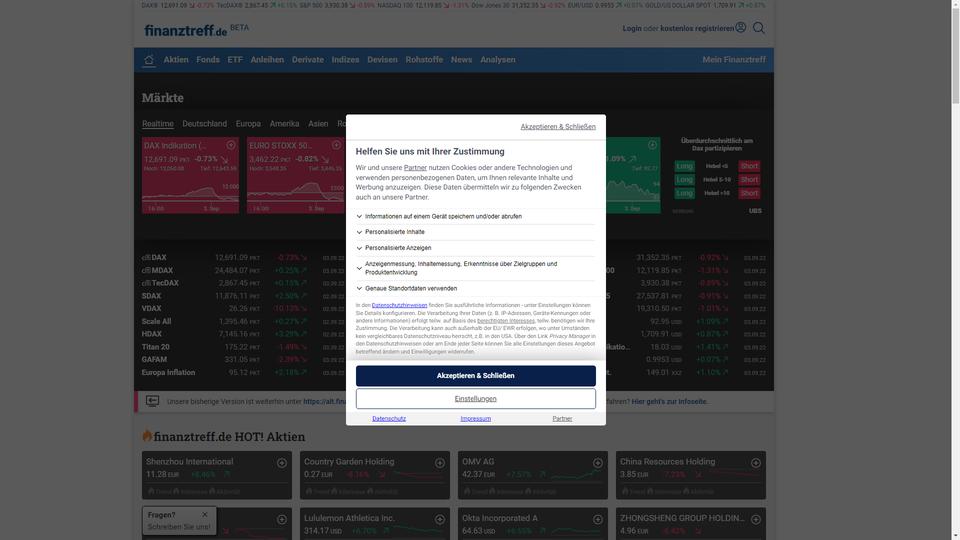The height and width of the screenshot is (540, 960).
Task: Click 'Hier geht's zur Infoseite' link
Action: pyautogui.click(x=669, y=402)
